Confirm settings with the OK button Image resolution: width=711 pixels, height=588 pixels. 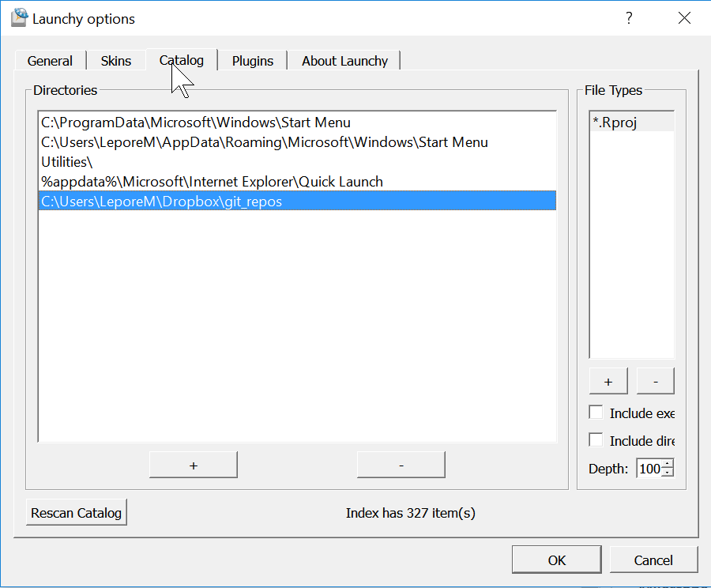click(x=556, y=559)
